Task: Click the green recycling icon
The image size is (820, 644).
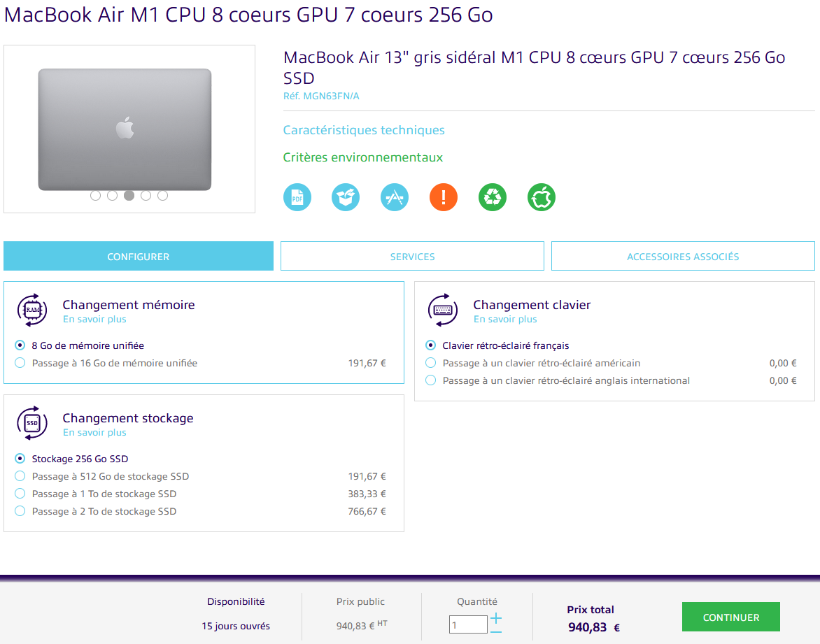Action: coord(493,197)
